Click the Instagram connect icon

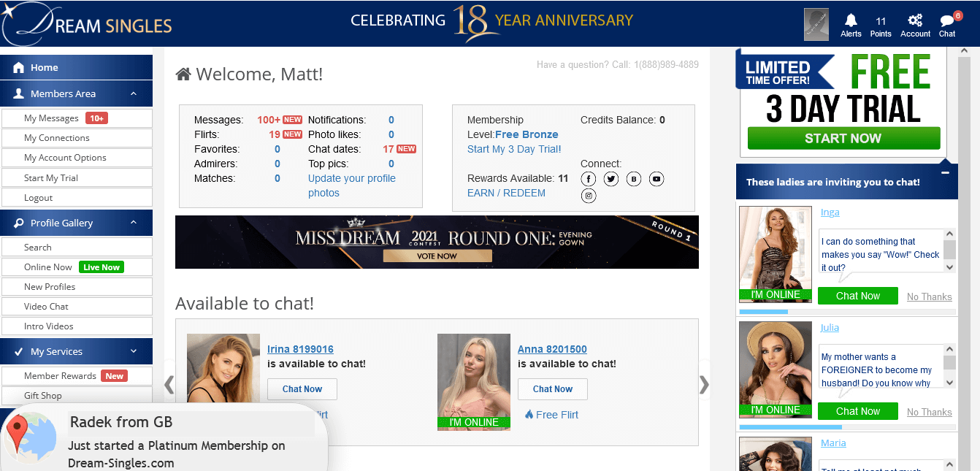point(589,196)
